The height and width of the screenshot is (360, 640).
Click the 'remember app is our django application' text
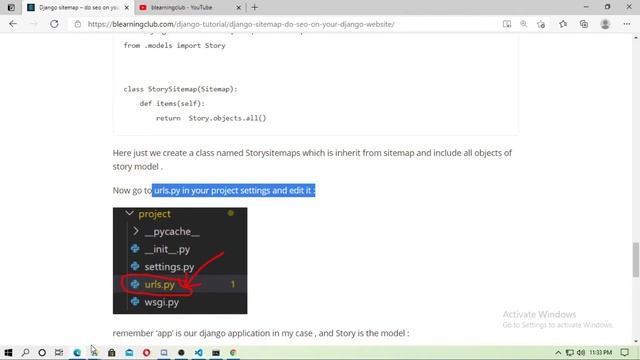pyautogui.click(x=261, y=333)
